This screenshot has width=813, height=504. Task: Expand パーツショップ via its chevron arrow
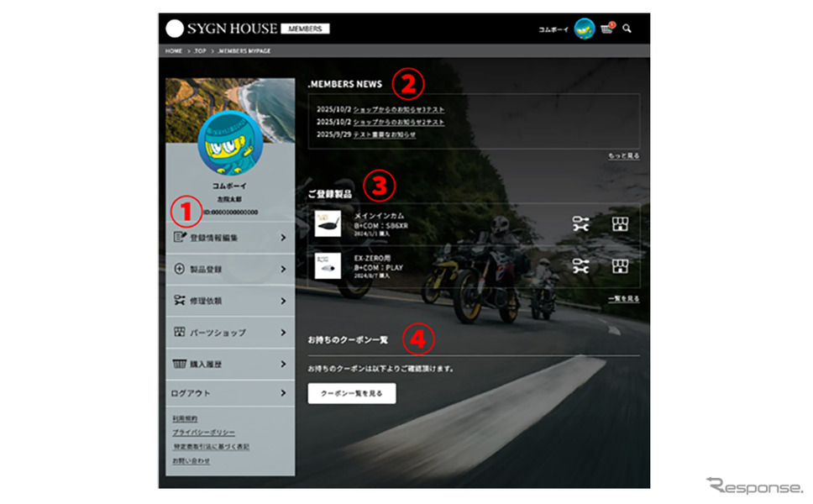[283, 333]
